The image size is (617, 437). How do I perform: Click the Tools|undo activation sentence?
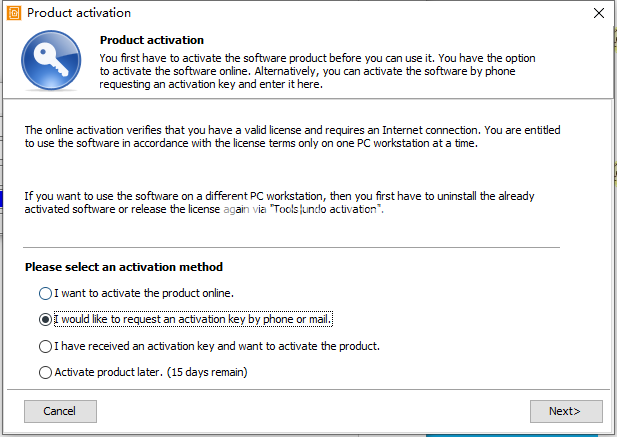pyautogui.click(x=279, y=203)
